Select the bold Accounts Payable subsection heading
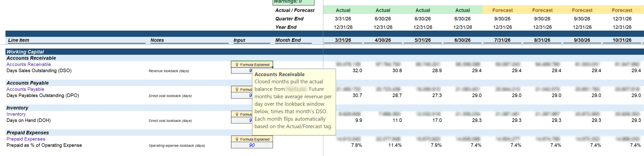This screenshot has width=644, height=156. click(x=28, y=83)
